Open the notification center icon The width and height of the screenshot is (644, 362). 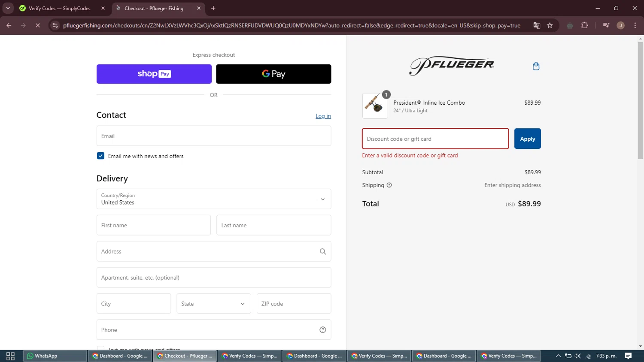tap(629, 356)
